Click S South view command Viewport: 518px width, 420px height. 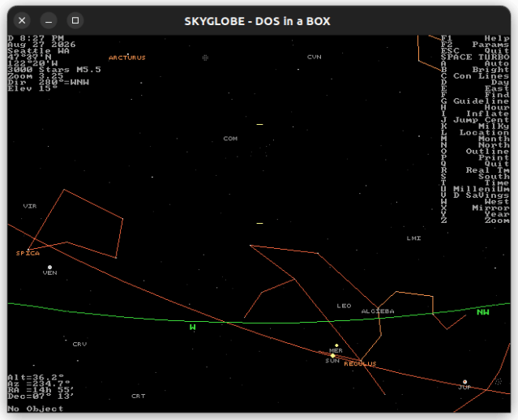click(x=475, y=177)
